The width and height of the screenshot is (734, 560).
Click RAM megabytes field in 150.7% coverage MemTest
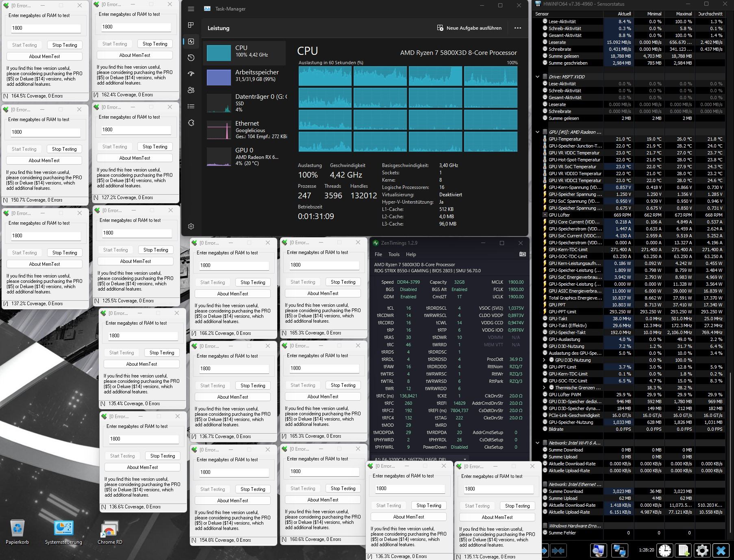pos(45,132)
